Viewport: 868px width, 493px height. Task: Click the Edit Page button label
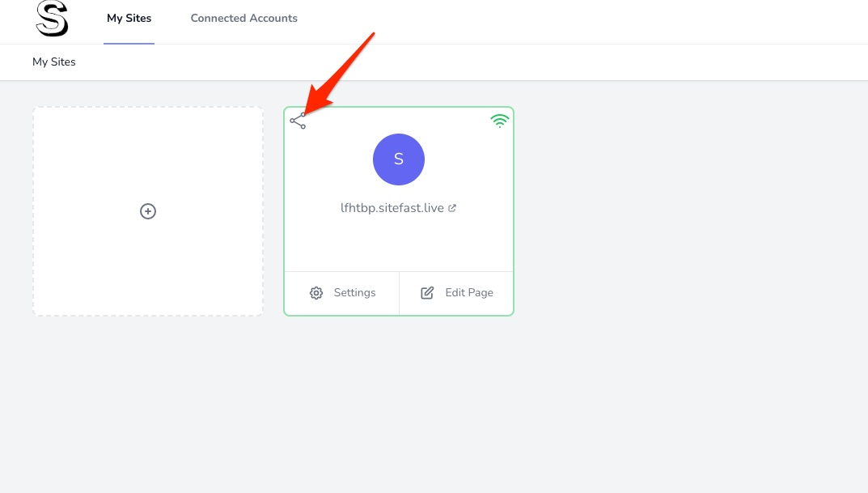[x=469, y=292]
